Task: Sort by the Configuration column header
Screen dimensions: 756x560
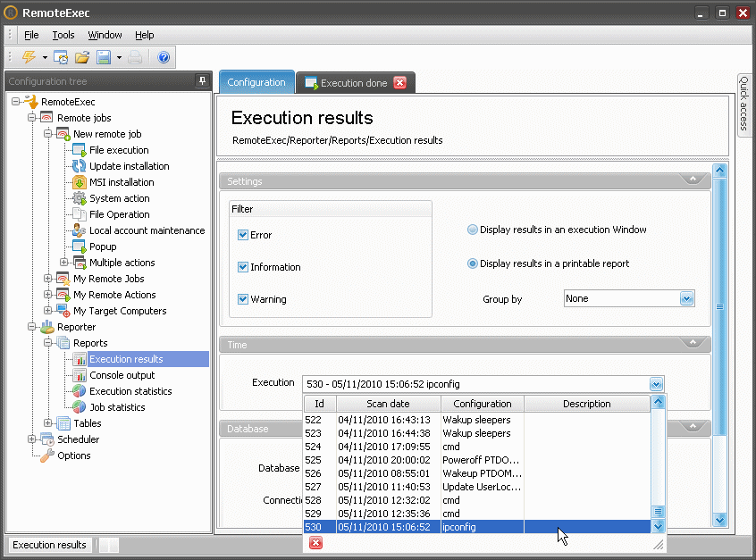Action: (x=483, y=404)
